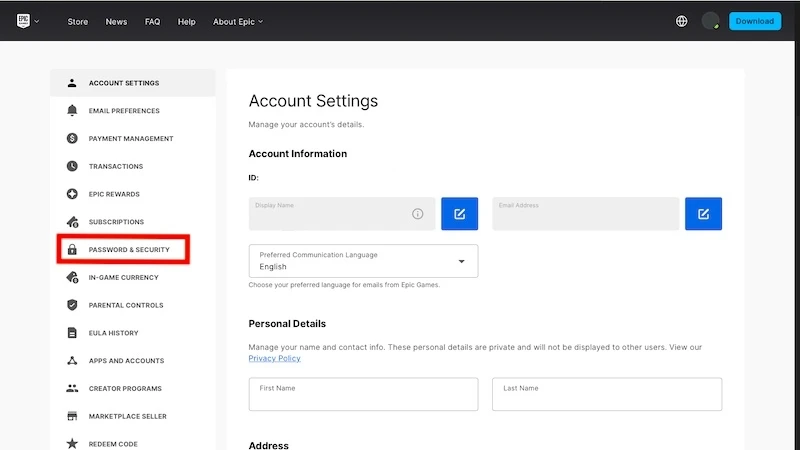Open Subscriptions sidebar label
Screen dimensions: 800x450
point(116,222)
